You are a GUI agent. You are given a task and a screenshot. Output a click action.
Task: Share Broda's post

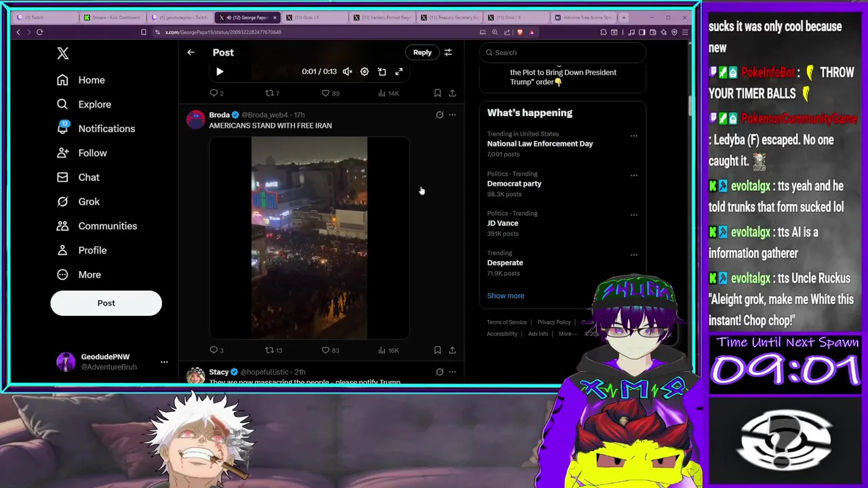[452, 350]
